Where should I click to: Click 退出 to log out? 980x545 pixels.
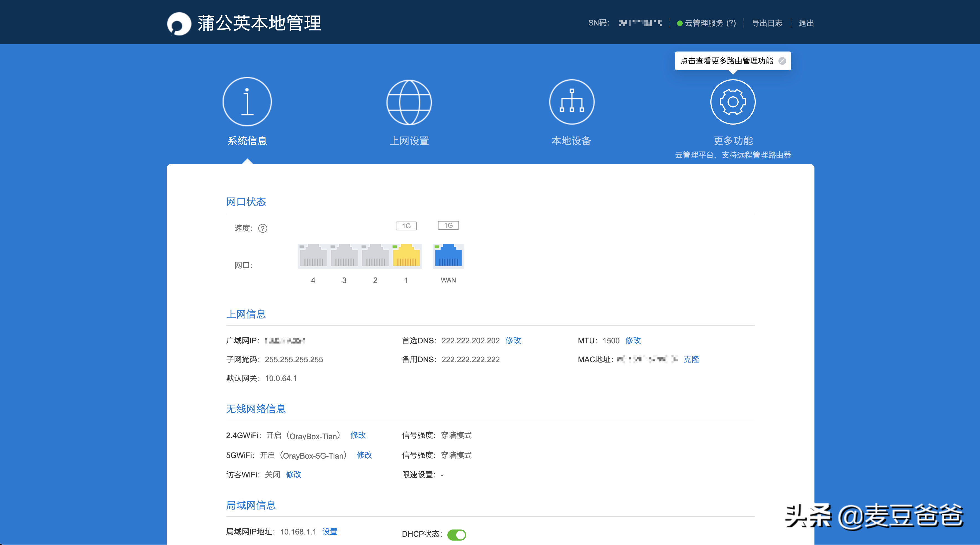(x=806, y=23)
